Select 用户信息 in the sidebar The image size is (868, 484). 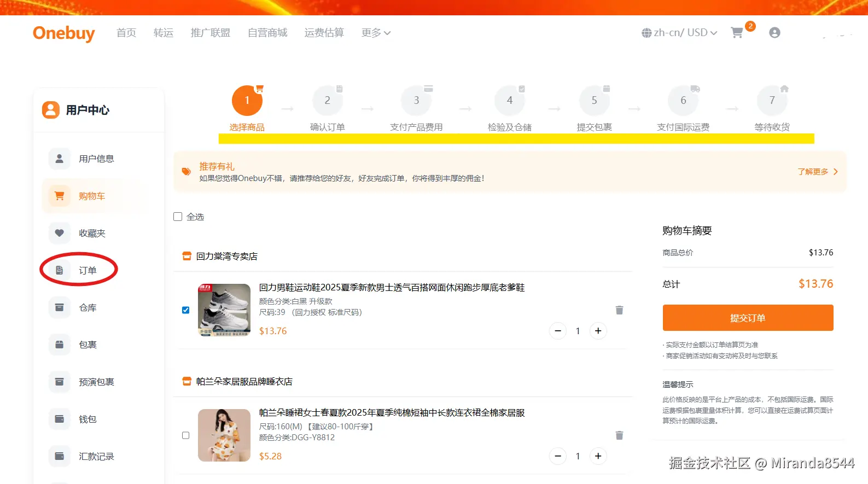click(96, 159)
